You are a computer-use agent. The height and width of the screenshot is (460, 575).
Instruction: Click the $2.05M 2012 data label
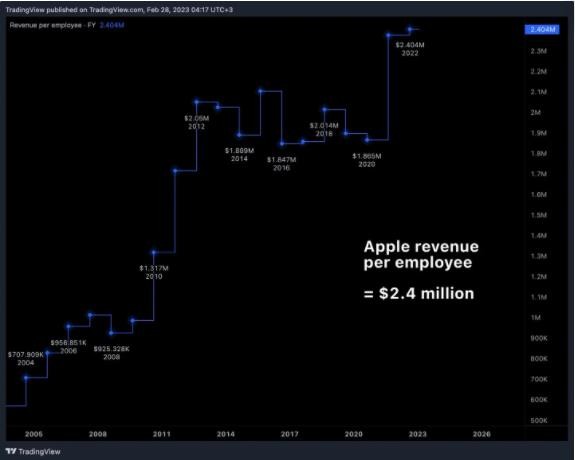tap(197, 122)
